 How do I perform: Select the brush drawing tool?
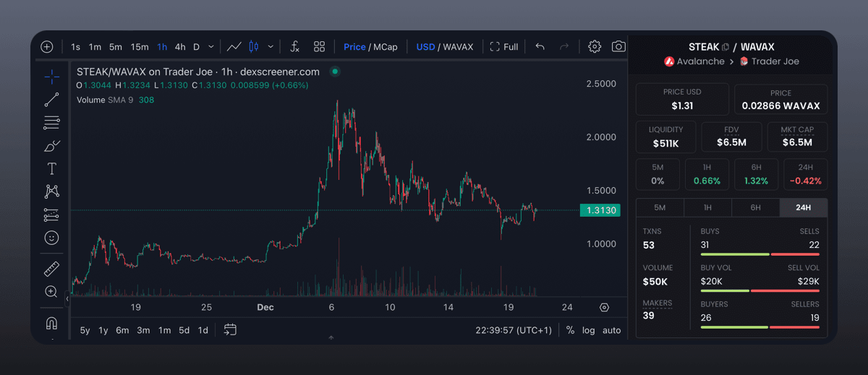(51, 146)
